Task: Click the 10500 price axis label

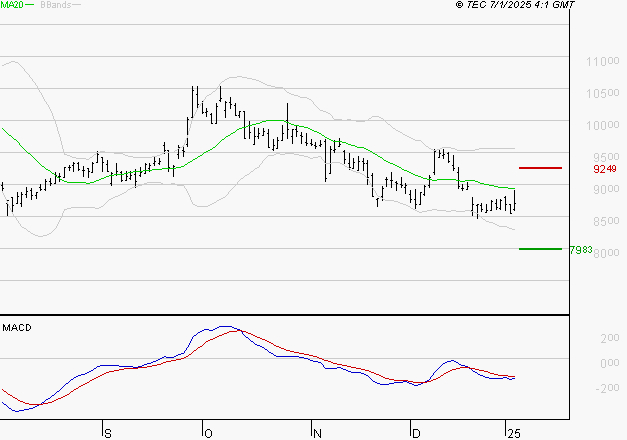Action: (x=603, y=94)
